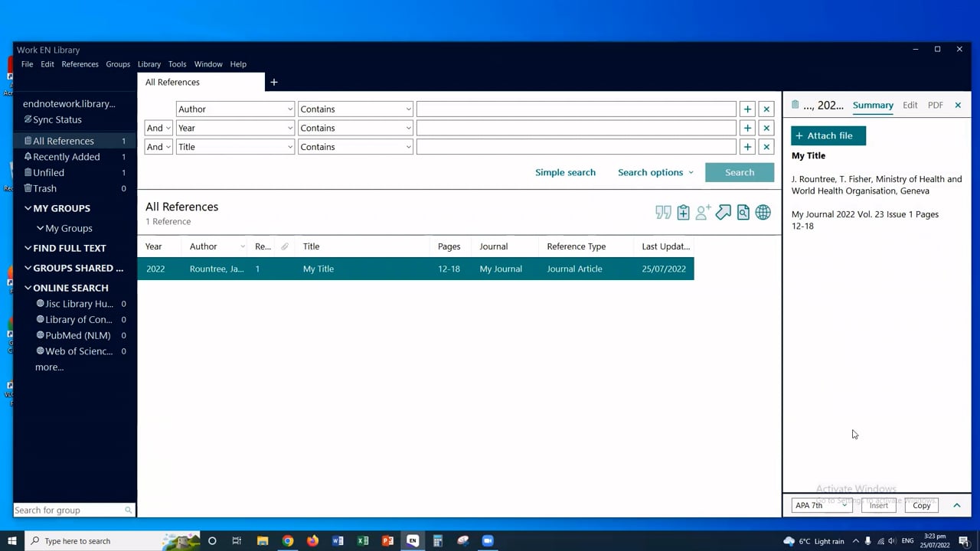Image resolution: width=980 pixels, height=551 pixels.
Task: Select PubMed (NLM) online search
Action: (77, 335)
